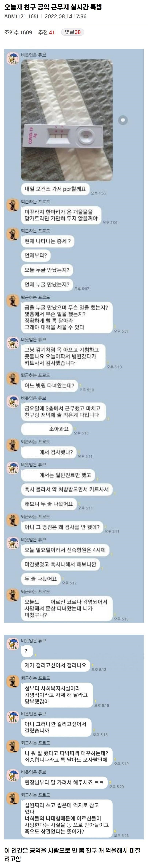Click the 프로도 avatar above 어느 병원 다녀왔는데
The height and width of the screenshot is (868, 148).
13,378
